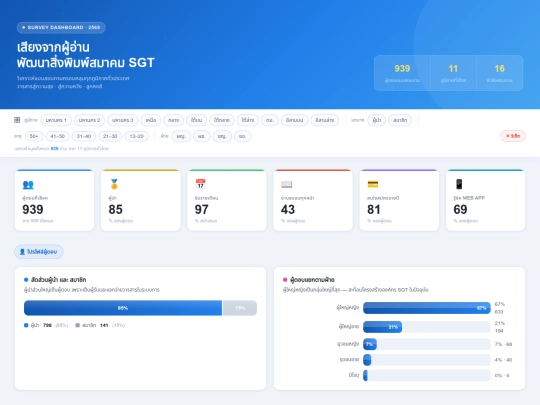Select the 41–50 age filter chip
The height and width of the screenshot is (405, 540).
point(58,136)
